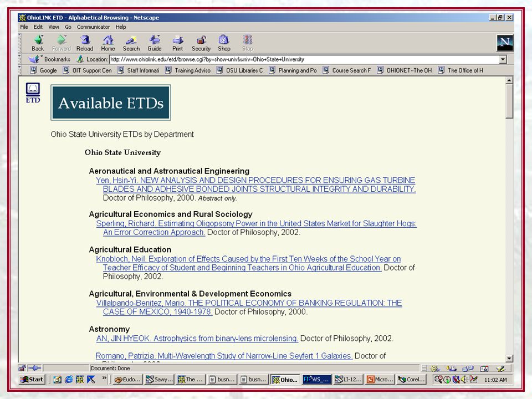Switch to WS_... taskbar button
The height and width of the screenshot is (399, 532).
(316, 379)
